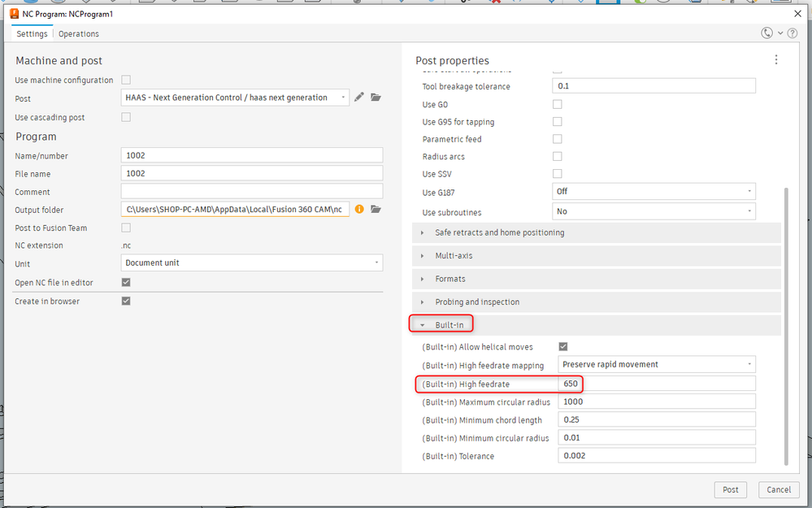Image resolution: width=812 pixels, height=508 pixels.
Task: Click the Output folder path field
Action: [235, 209]
